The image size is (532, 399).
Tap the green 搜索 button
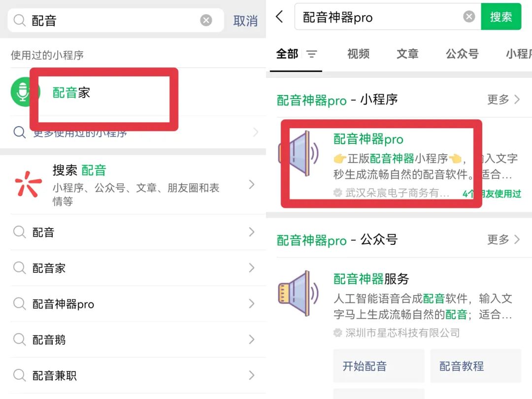click(501, 17)
